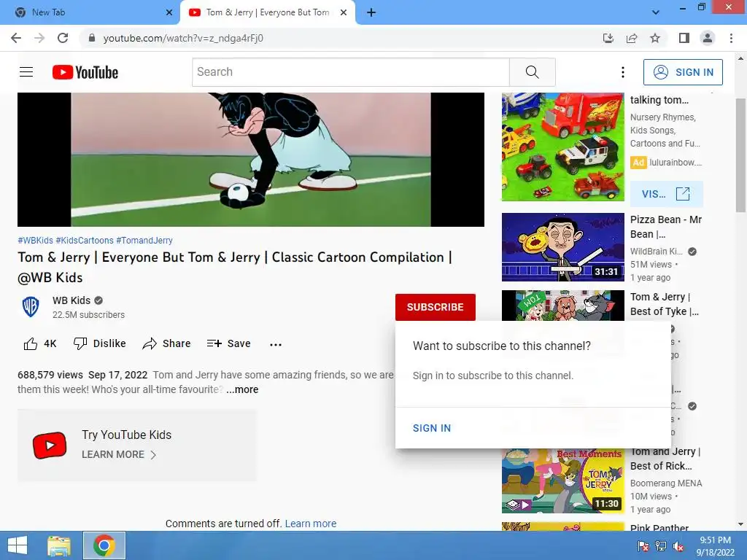Open Pizza Bean - Mr Bean title link

(x=665, y=227)
